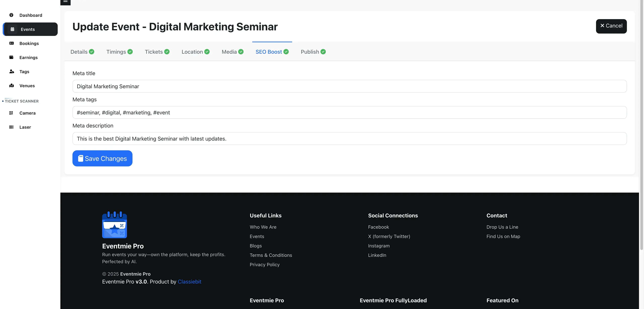
Task: Select the Camera ticket scanner icon
Action: 11,113
